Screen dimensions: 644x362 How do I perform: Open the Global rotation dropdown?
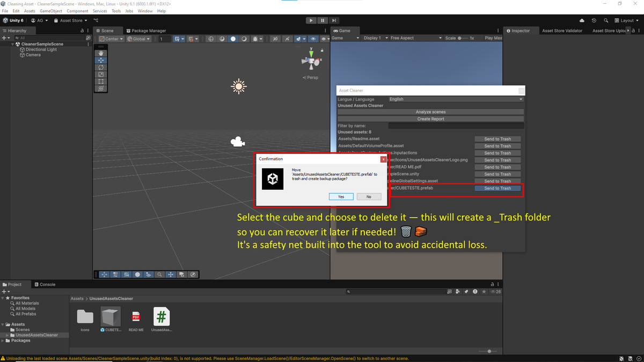click(138, 39)
